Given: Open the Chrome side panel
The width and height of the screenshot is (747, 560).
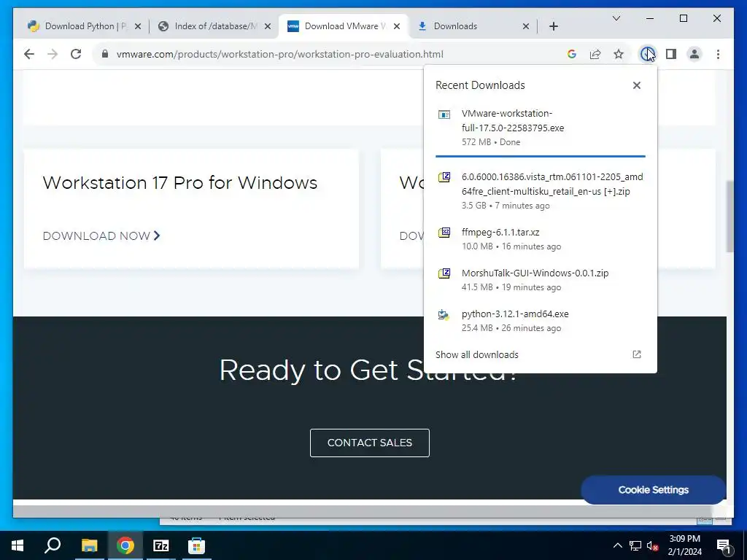Looking at the screenshot, I should 671,54.
